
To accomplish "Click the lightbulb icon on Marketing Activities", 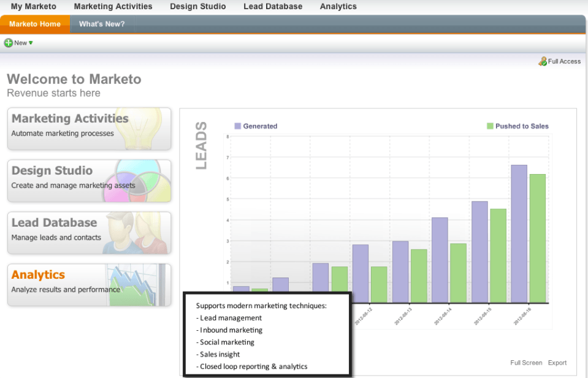I will pos(138,129).
